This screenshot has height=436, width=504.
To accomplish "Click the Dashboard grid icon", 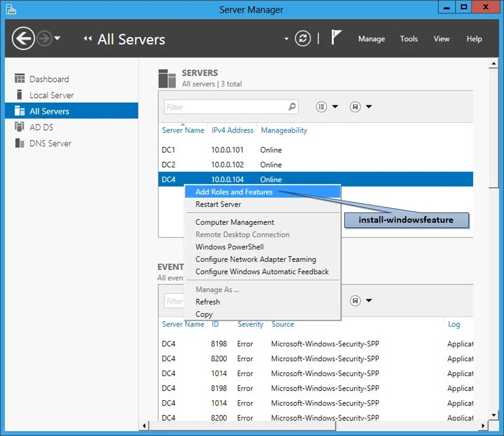I will (x=20, y=78).
